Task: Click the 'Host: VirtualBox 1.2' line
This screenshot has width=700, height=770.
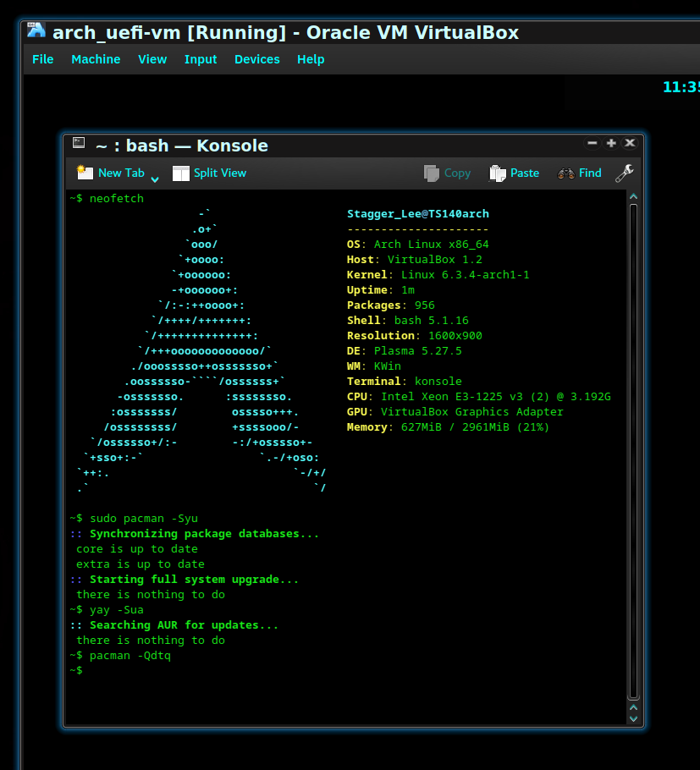Action: pos(415,260)
